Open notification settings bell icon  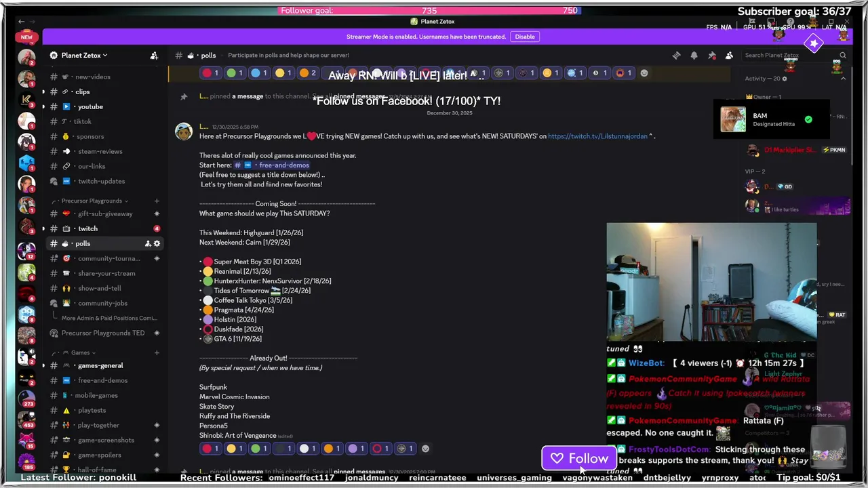coord(694,56)
